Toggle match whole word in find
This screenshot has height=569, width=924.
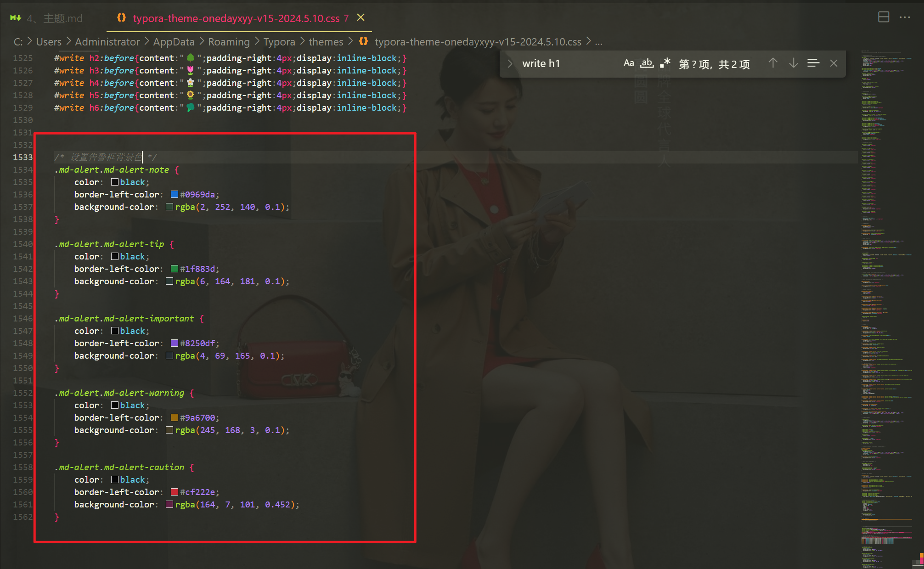647,63
